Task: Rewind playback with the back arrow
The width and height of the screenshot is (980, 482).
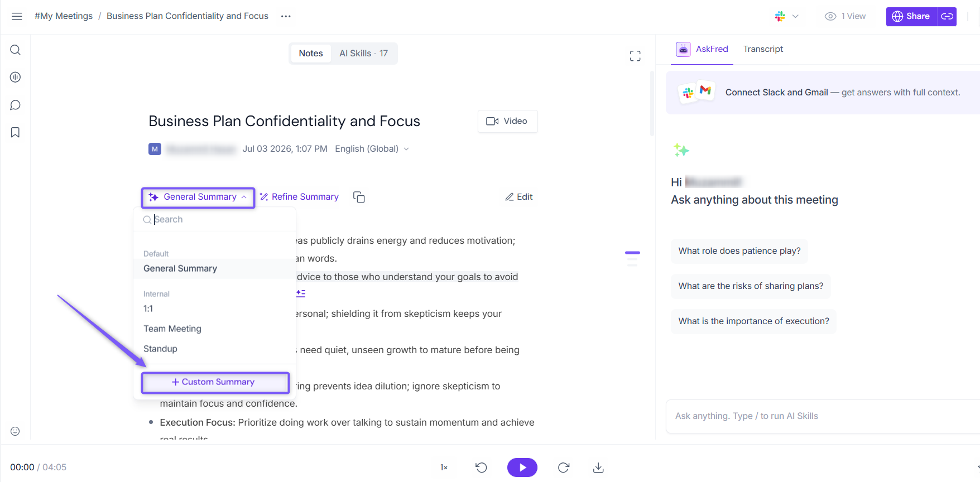Action: 481,467
